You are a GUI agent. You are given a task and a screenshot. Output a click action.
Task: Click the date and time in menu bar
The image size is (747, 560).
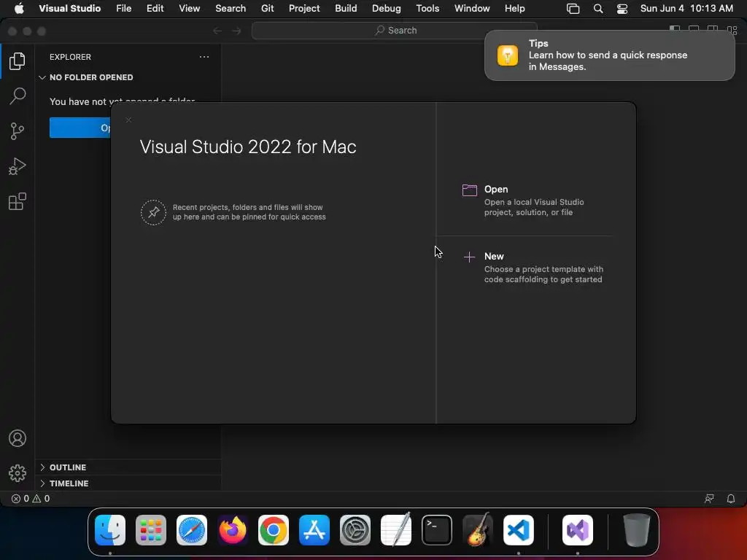(686, 8)
